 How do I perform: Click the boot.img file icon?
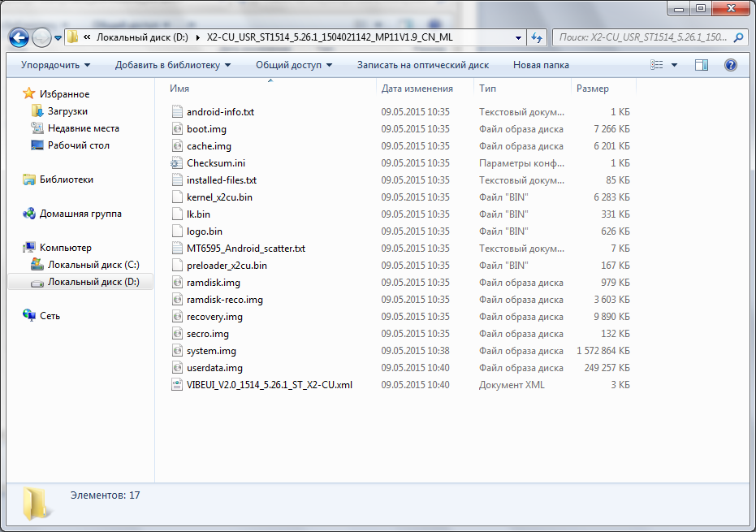tap(177, 129)
